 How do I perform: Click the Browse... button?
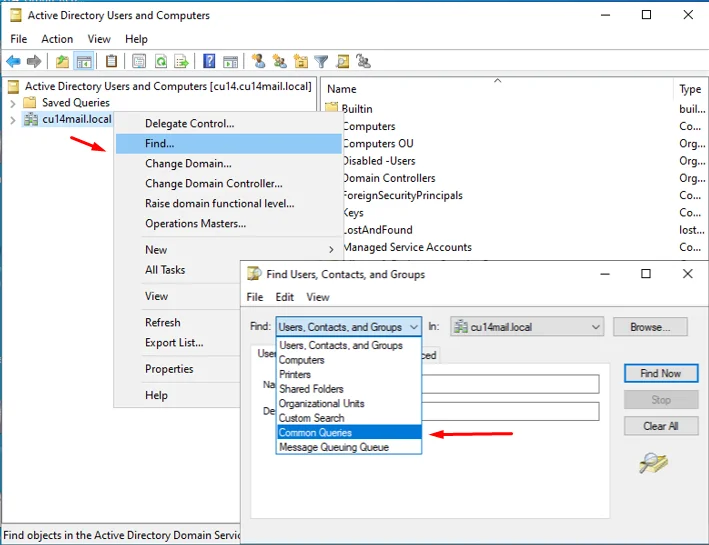650,327
